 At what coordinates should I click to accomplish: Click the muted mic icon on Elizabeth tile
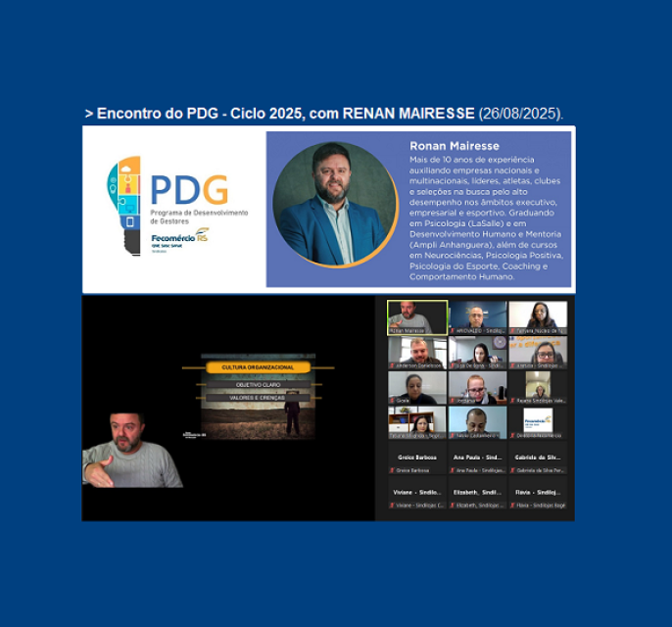(452, 506)
